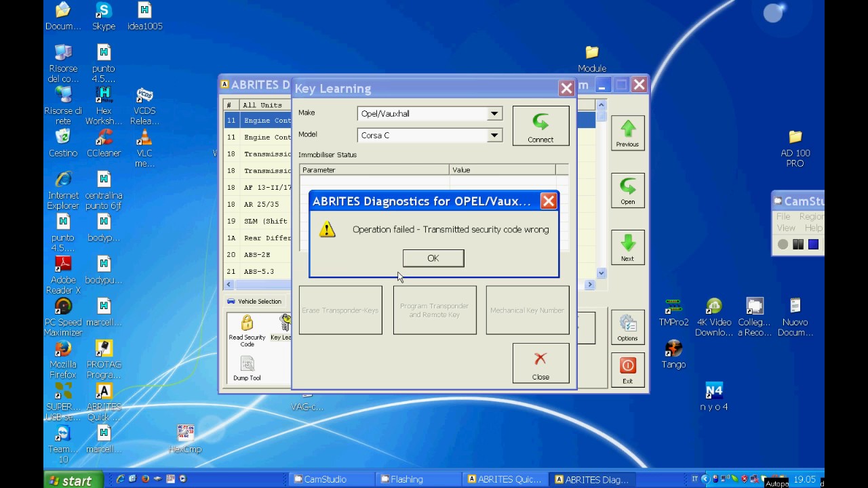Click the Mechanical Key Number button

(528, 310)
